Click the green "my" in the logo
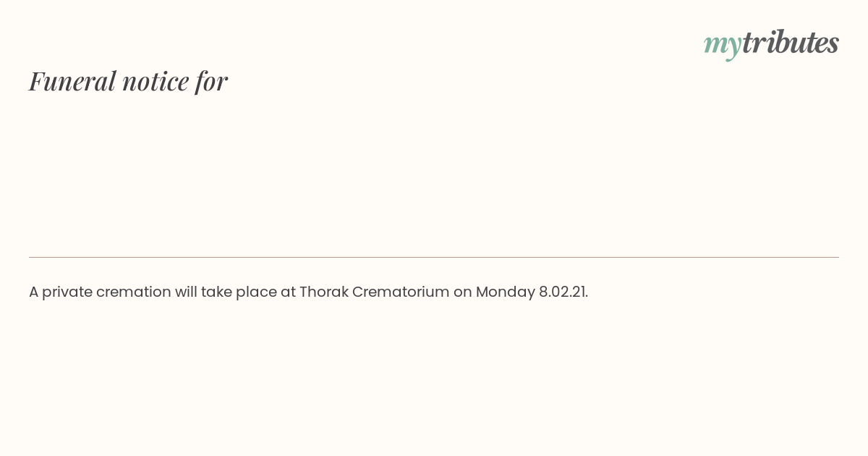 tap(722, 43)
